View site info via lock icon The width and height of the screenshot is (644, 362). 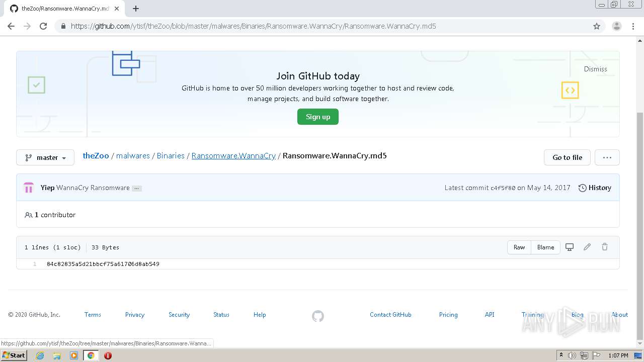pyautogui.click(x=63, y=26)
